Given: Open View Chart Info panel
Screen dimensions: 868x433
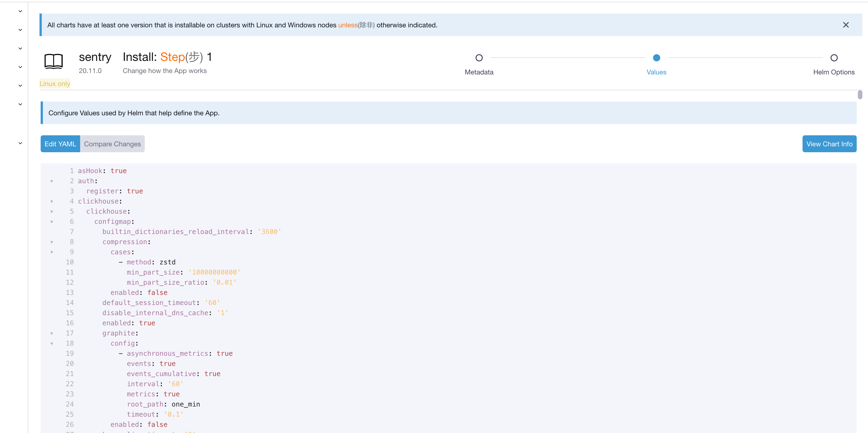Looking at the screenshot, I should pyautogui.click(x=829, y=144).
